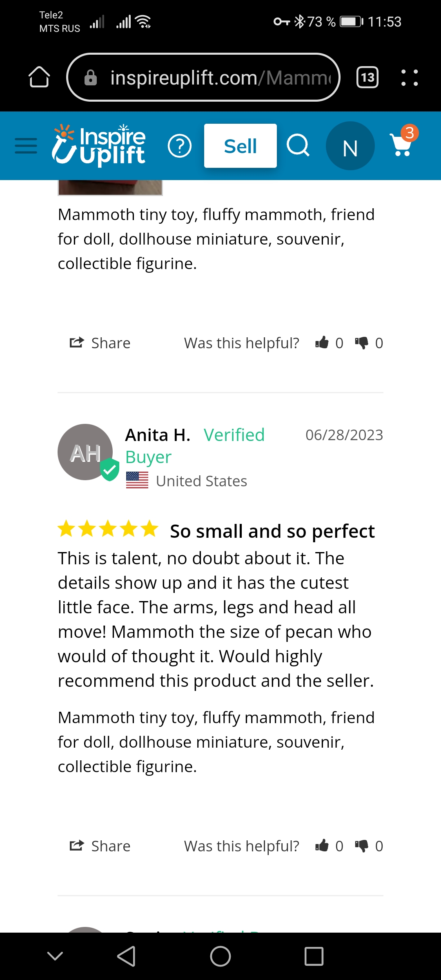The width and height of the screenshot is (441, 980).
Task: Open the search magnifier icon
Action: pyautogui.click(x=298, y=145)
